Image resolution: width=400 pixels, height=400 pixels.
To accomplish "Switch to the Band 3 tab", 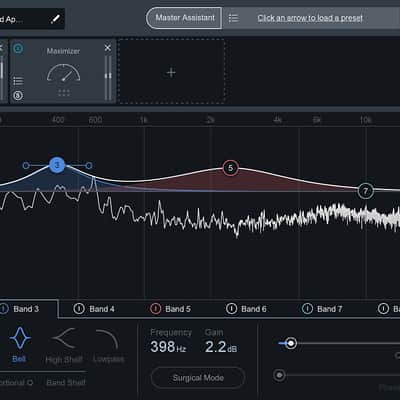I will 26,309.
